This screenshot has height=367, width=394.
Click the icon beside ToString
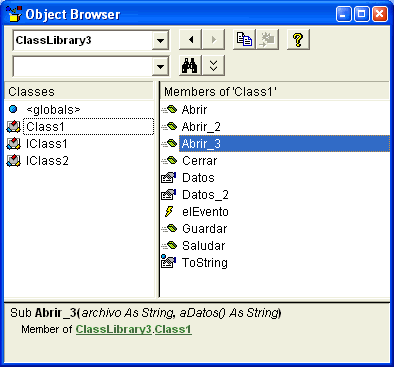(x=169, y=261)
